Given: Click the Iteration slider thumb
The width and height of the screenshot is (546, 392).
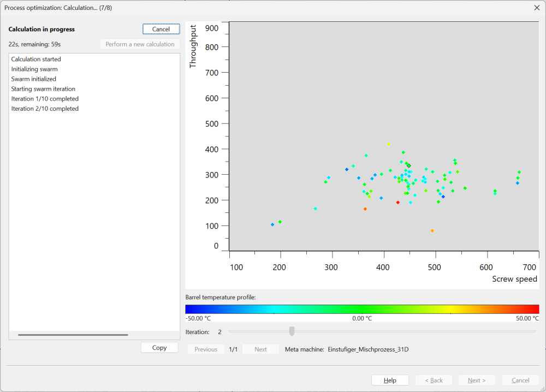Looking at the screenshot, I should coord(292,331).
